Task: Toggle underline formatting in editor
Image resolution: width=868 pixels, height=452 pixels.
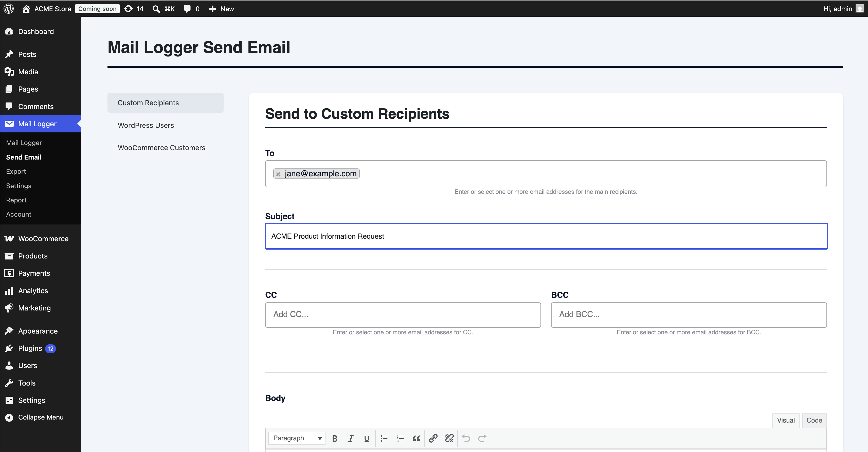Action: pyautogui.click(x=367, y=438)
